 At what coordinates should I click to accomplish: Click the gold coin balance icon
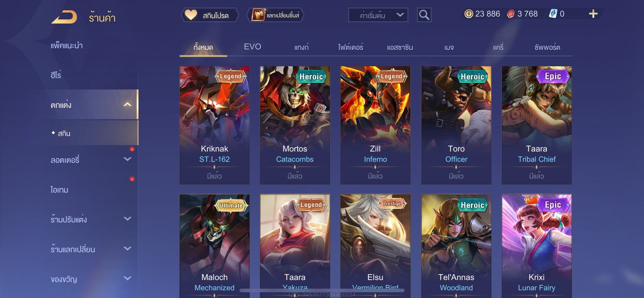(x=468, y=14)
